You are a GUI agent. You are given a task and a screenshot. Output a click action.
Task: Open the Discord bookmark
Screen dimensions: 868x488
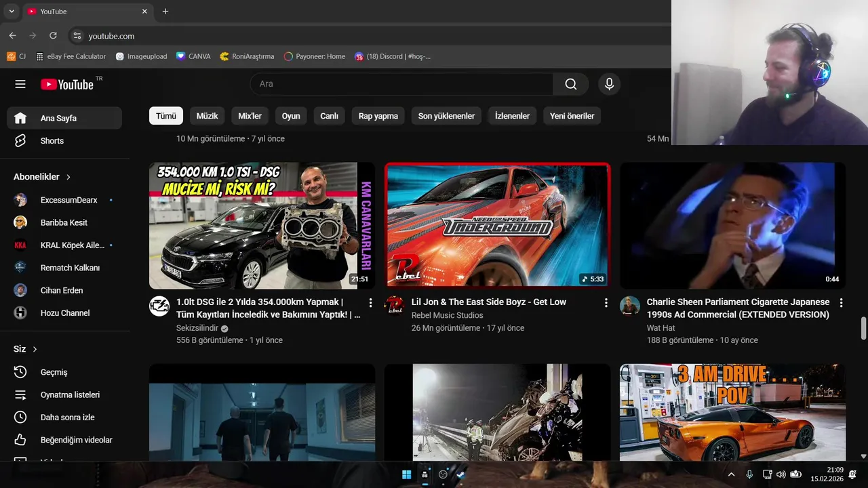[393, 56]
